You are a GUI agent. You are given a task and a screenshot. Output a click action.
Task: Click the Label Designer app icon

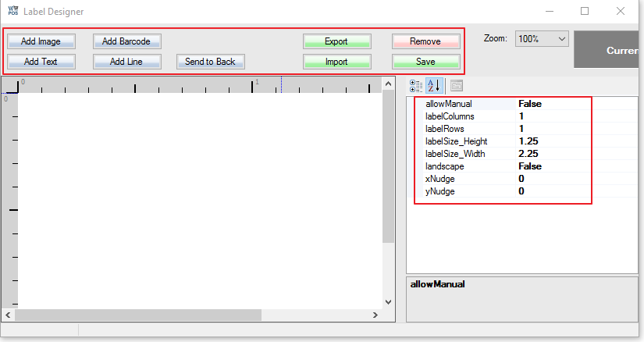pyautogui.click(x=13, y=11)
